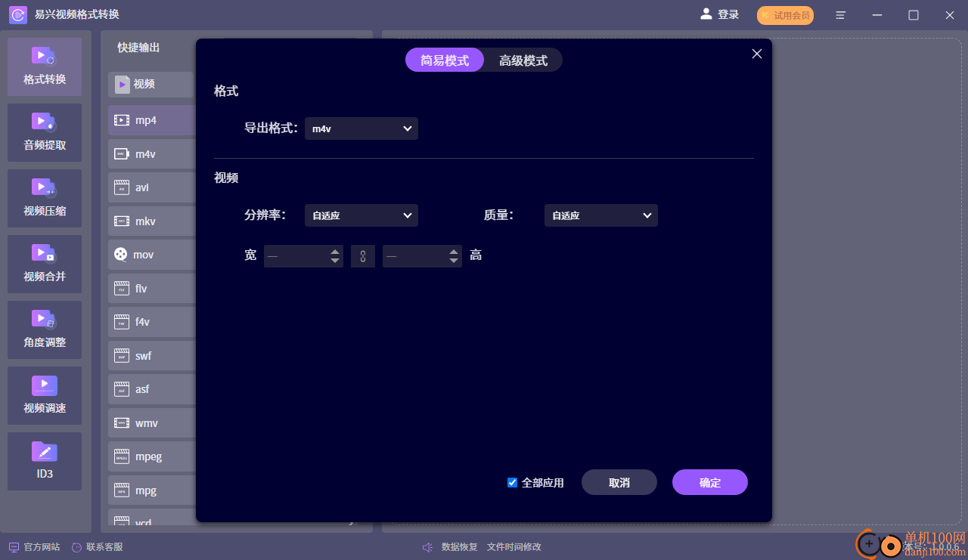
Task: Click the app logo in title bar
Action: pos(18,14)
